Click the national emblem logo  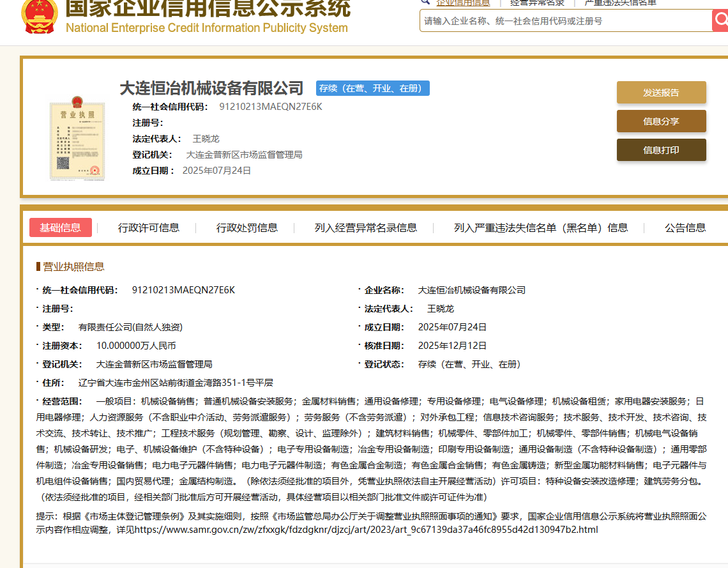(40, 17)
